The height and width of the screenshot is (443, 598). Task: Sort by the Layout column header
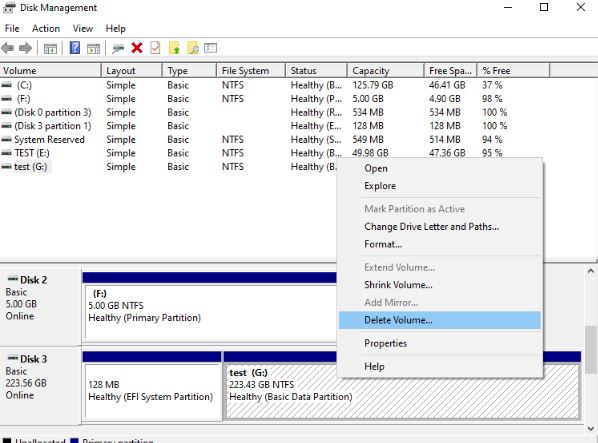132,71
